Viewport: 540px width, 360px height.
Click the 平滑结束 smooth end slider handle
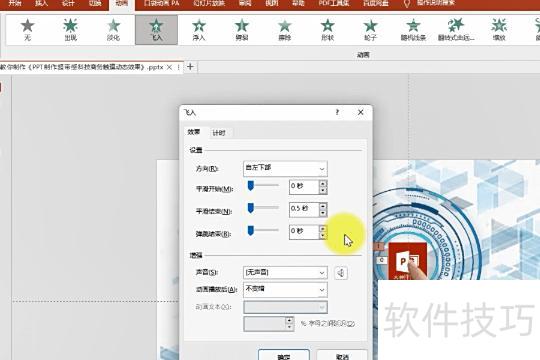pyautogui.click(x=251, y=208)
